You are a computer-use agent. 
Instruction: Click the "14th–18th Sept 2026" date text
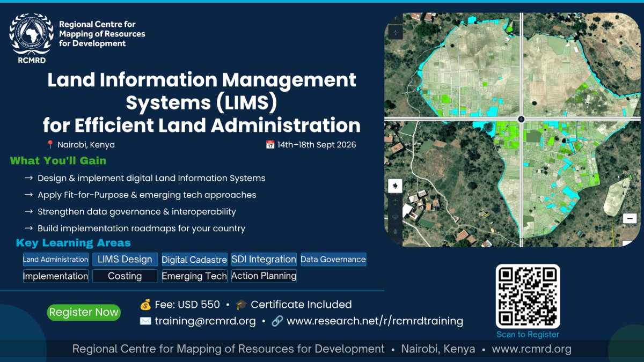point(317,145)
